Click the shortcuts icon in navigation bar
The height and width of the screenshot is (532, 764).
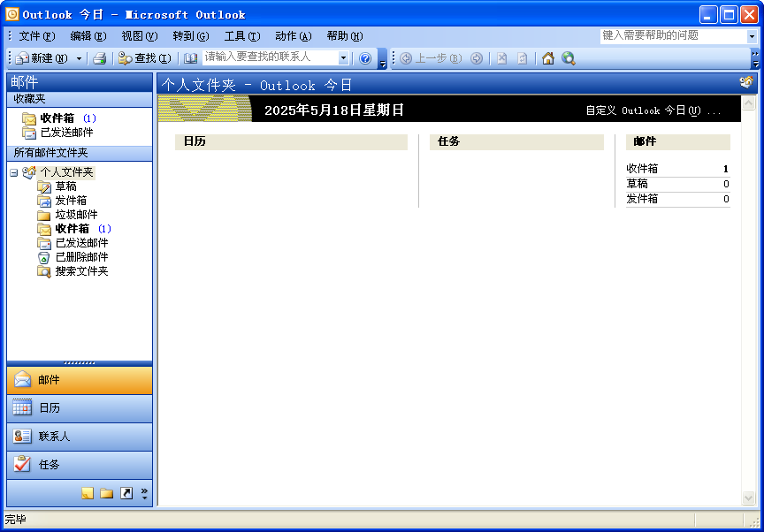126,493
